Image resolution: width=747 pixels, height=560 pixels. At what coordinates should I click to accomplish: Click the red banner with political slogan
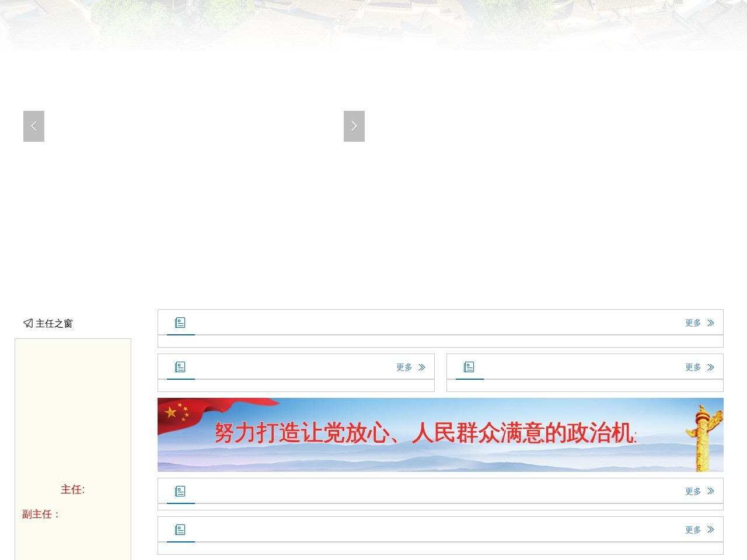click(x=440, y=435)
